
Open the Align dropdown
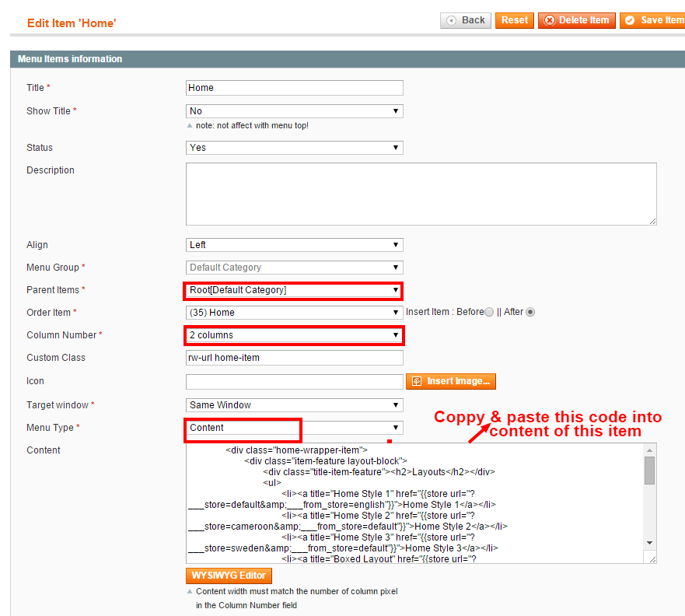(294, 245)
